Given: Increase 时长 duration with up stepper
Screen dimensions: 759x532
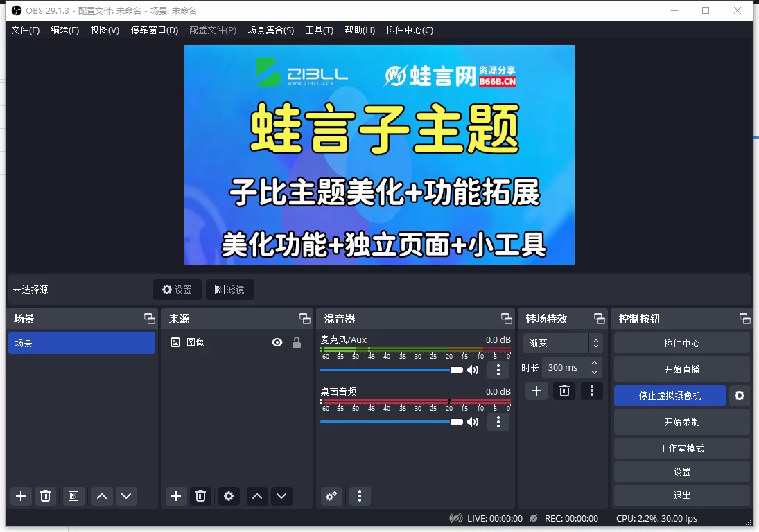Looking at the screenshot, I should point(594,364).
